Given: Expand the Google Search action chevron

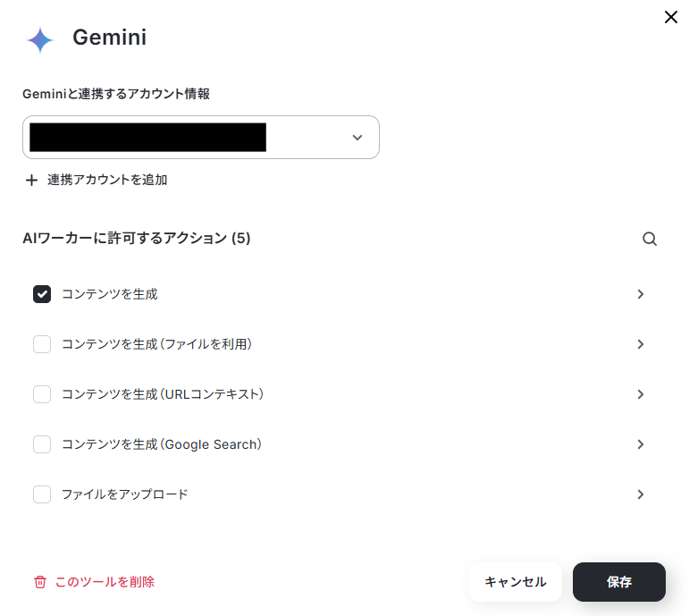Looking at the screenshot, I should pos(640,444).
